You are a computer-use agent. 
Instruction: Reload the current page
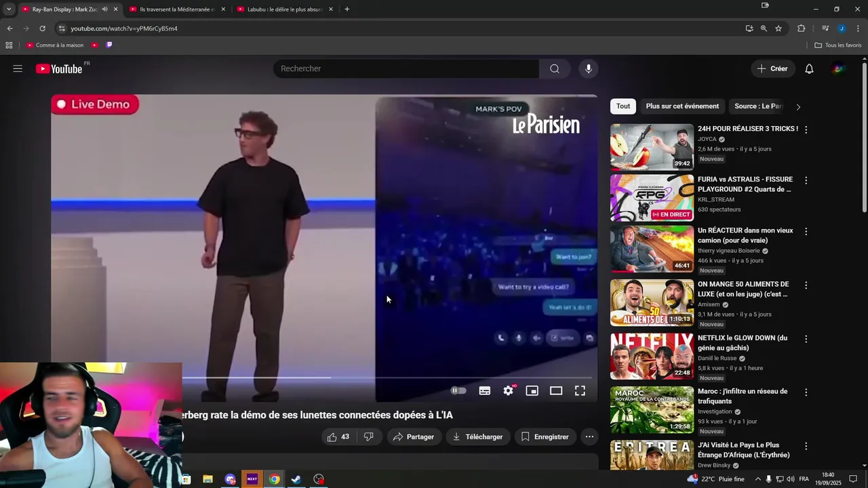(x=42, y=28)
